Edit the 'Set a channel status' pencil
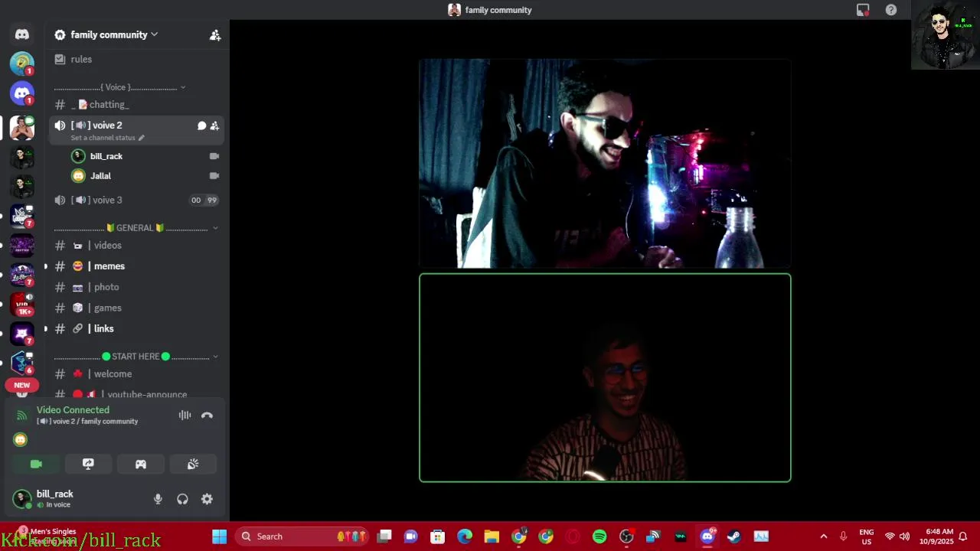 coord(141,138)
